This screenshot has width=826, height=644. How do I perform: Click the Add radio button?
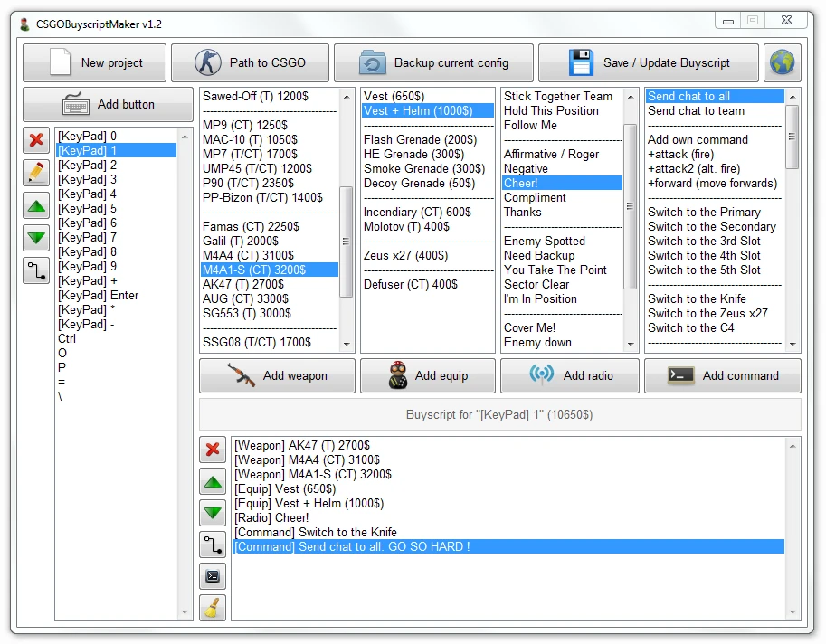(569, 375)
